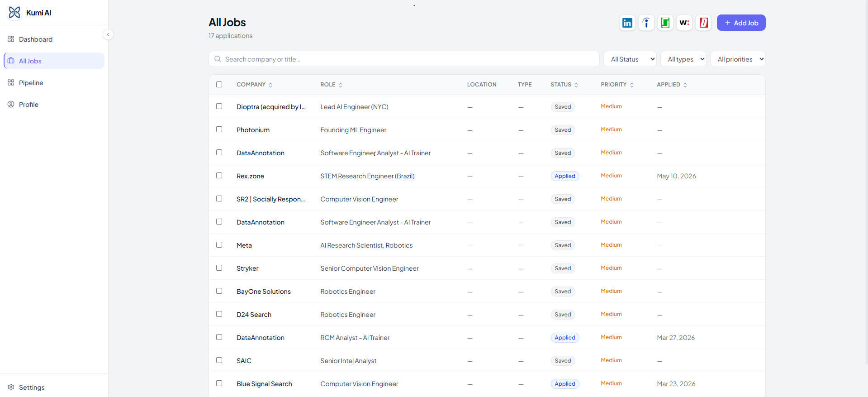Click 'STEM Research Engineer (Brazil)' role text
Image resolution: width=868 pixels, height=397 pixels.
pyautogui.click(x=367, y=176)
